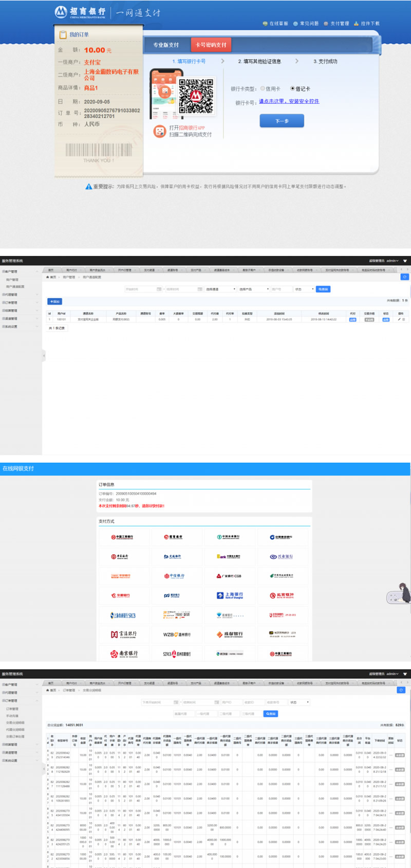This screenshot has height=868, width=411.
Task: Choose the 上海银行 Bank of Shanghai logo
Action: click(x=230, y=595)
